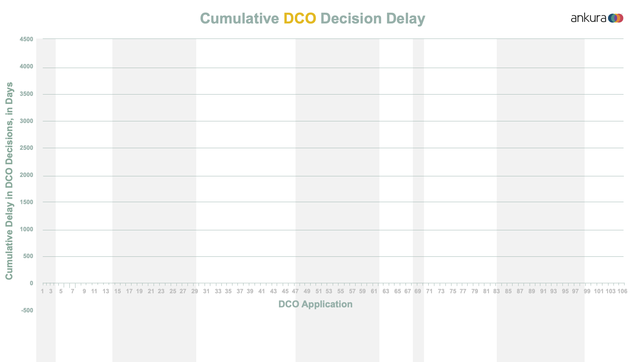Select x-axis label 106
This screenshot has height=362, width=644.
point(622,291)
